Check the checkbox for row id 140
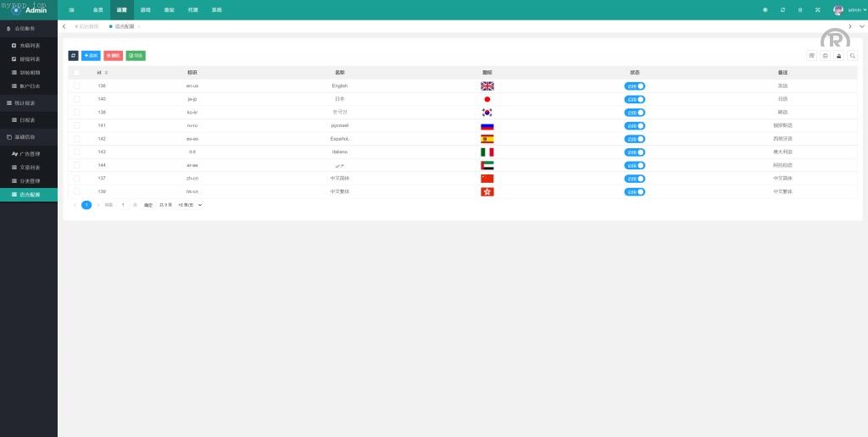 [x=76, y=99]
